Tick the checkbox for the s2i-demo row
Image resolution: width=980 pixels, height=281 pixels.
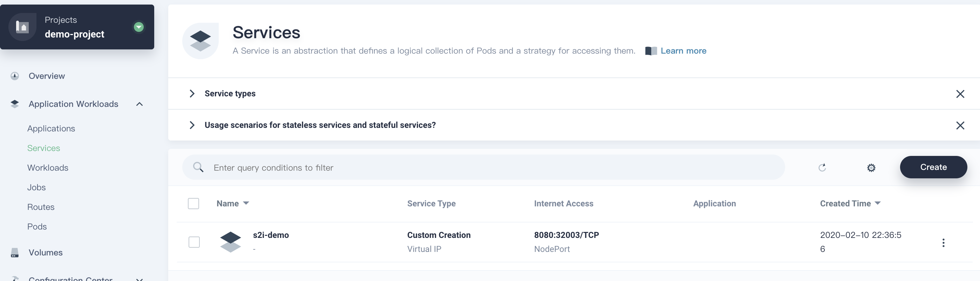tap(194, 242)
